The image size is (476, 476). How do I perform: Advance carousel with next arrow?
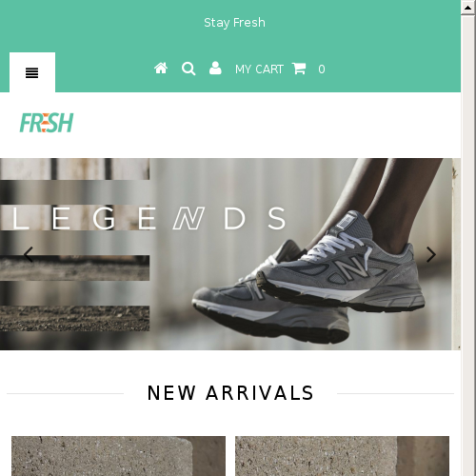pos(431,254)
